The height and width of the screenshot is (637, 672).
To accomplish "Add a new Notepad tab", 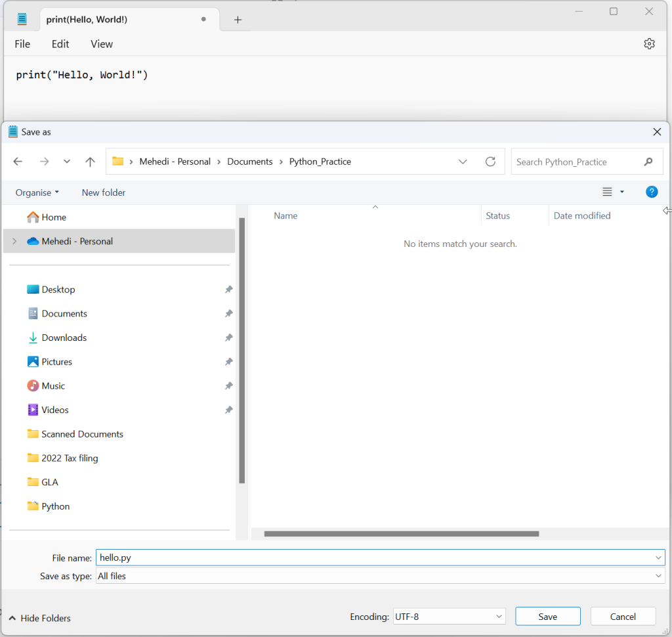I will [238, 20].
